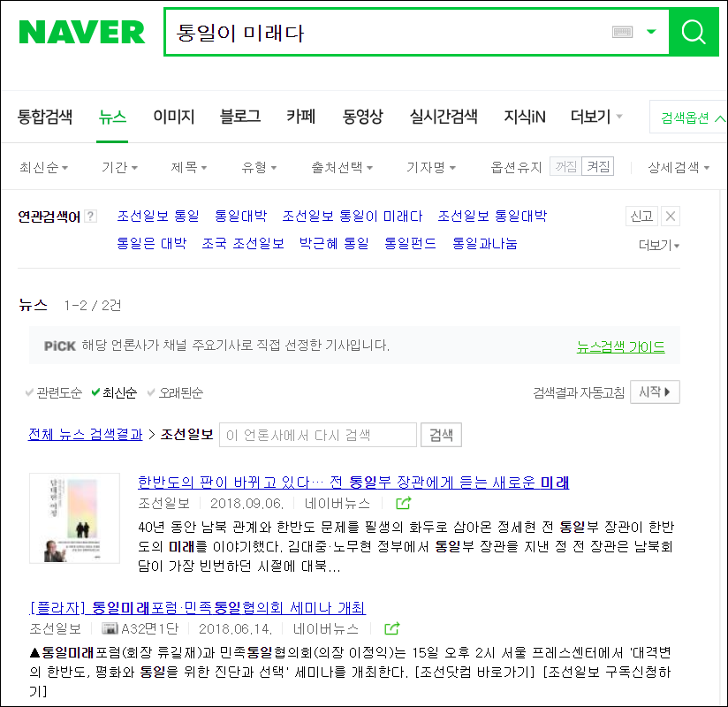Image resolution: width=728 pixels, height=707 pixels.
Task: Open the 뉴스검색 가이드 link
Action: (620, 346)
